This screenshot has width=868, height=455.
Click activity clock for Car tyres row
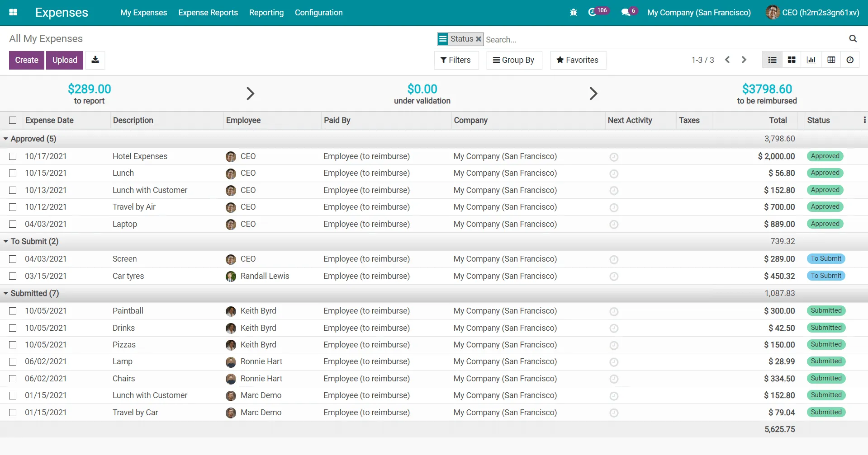coord(614,277)
